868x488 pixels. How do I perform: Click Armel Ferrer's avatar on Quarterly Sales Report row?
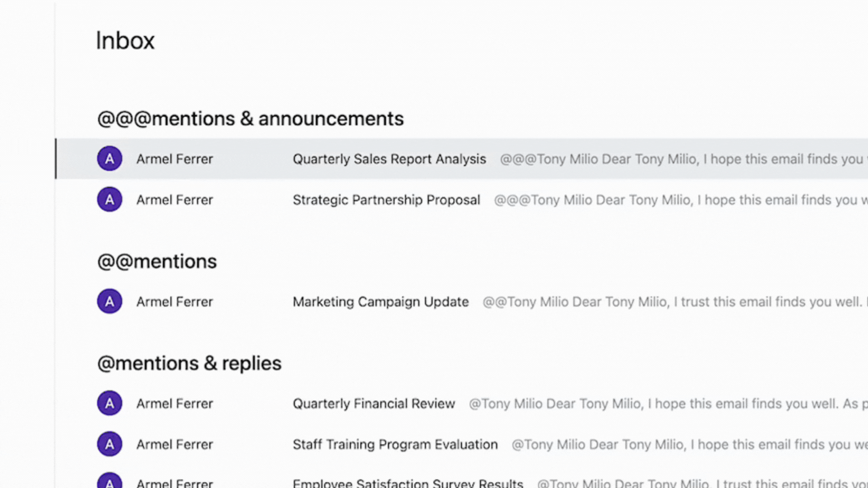point(109,159)
